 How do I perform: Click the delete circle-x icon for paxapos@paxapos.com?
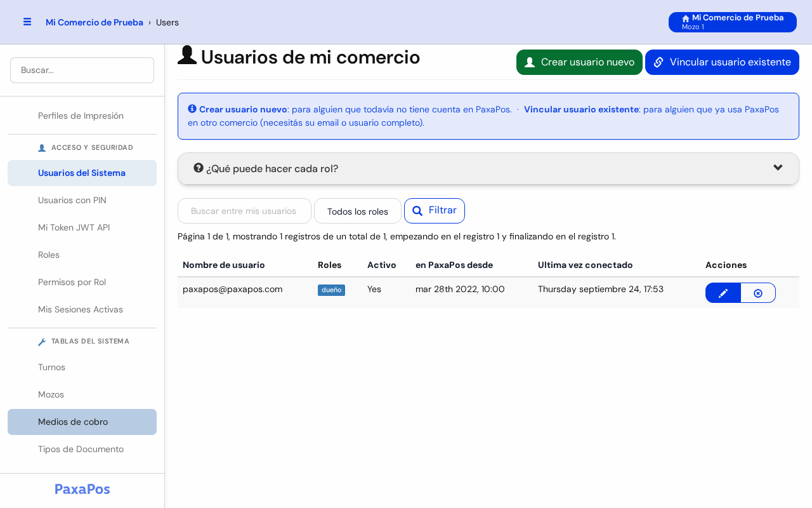click(758, 293)
